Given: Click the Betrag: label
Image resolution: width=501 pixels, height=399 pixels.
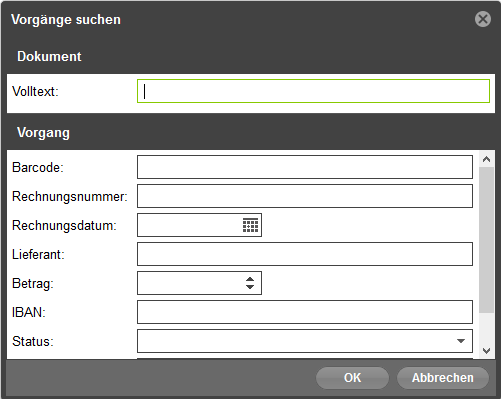Looking at the screenshot, I should click(x=33, y=284).
